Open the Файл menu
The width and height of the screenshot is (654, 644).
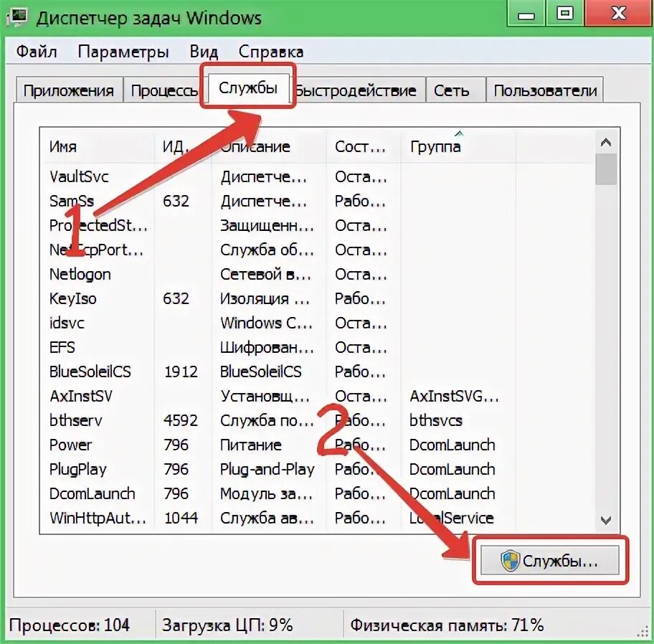click(x=37, y=52)
